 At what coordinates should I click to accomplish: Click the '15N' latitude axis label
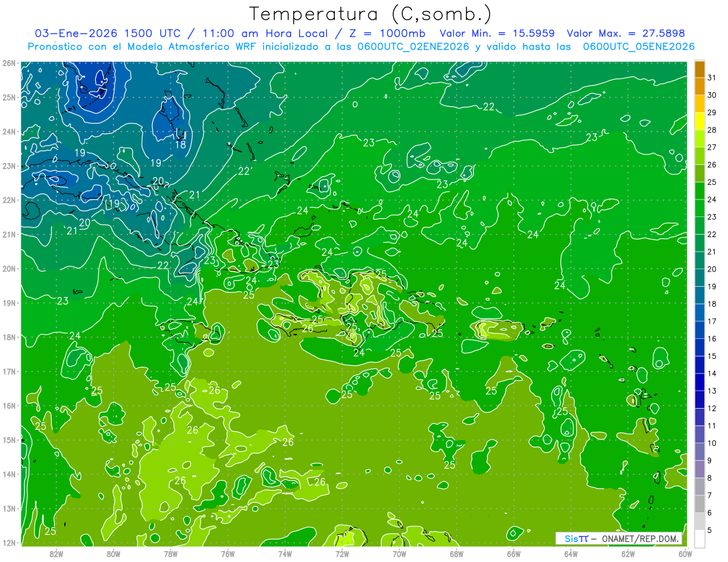tap(9, 440)
